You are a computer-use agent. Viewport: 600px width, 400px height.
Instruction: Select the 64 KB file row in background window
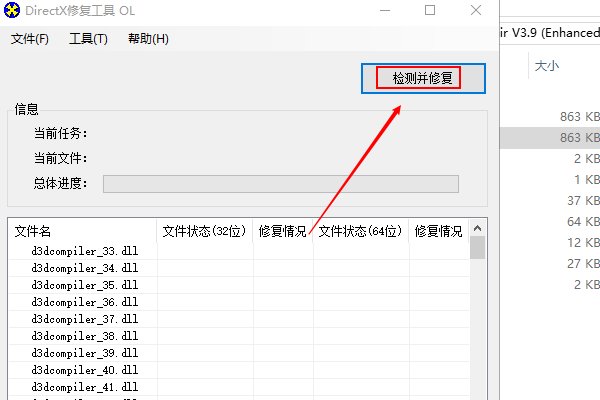[550, 222]
